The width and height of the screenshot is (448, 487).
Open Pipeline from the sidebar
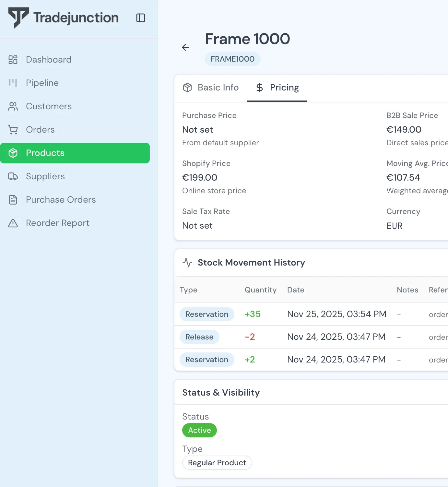[x=75, y=83]
